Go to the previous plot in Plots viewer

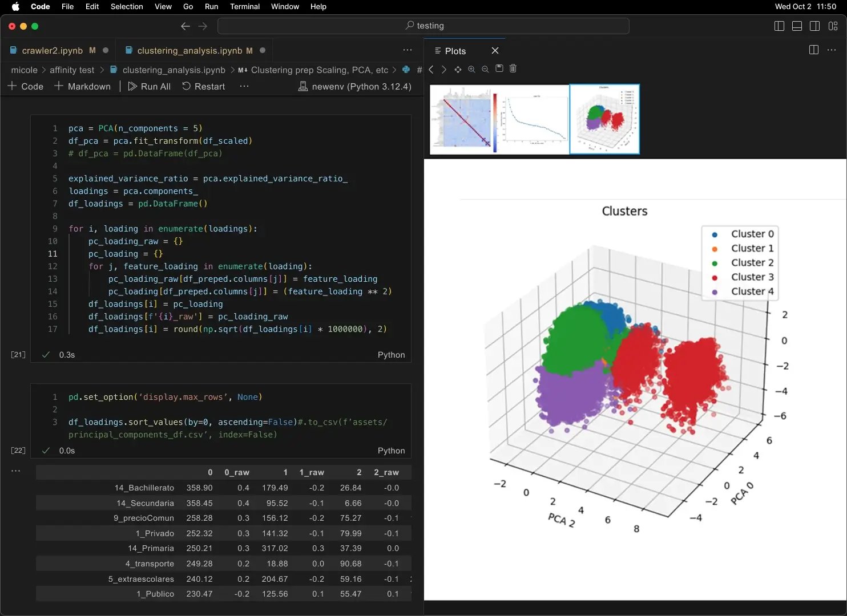(x=431, y=69)
